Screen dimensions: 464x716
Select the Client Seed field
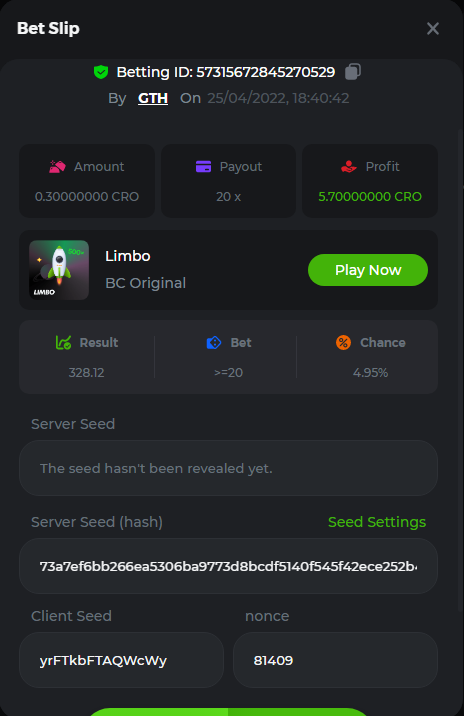click(121, 660)
